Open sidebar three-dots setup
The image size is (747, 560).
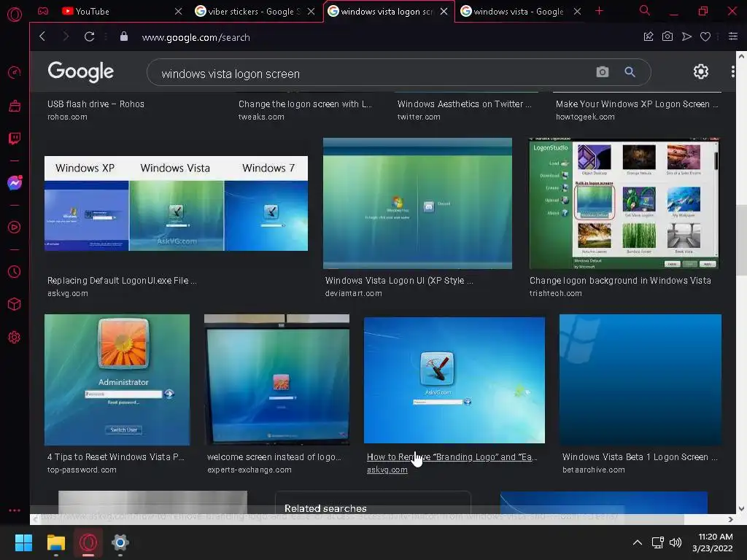click(15, 510)
